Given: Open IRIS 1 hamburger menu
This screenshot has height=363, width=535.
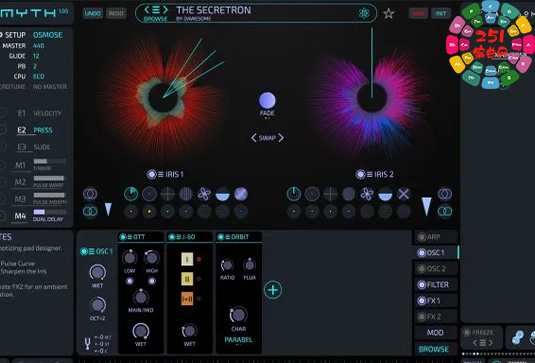Looking at the screenshot, I should (161, 174).
